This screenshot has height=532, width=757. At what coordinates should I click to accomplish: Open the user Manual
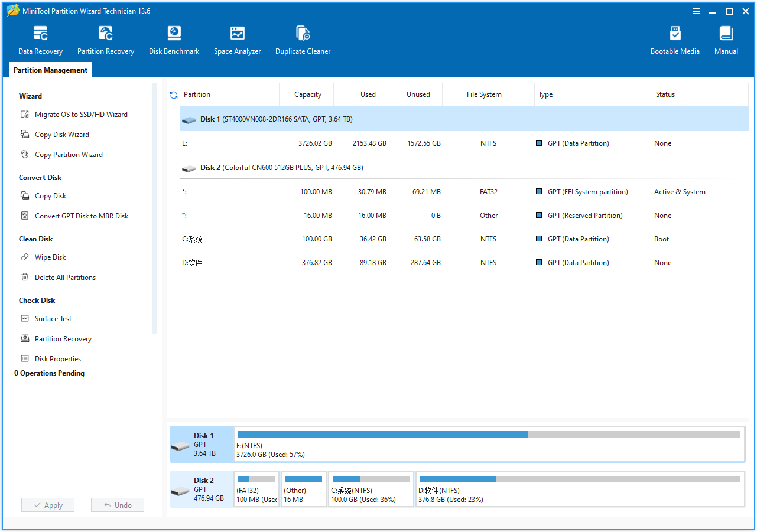coord(726,38)
